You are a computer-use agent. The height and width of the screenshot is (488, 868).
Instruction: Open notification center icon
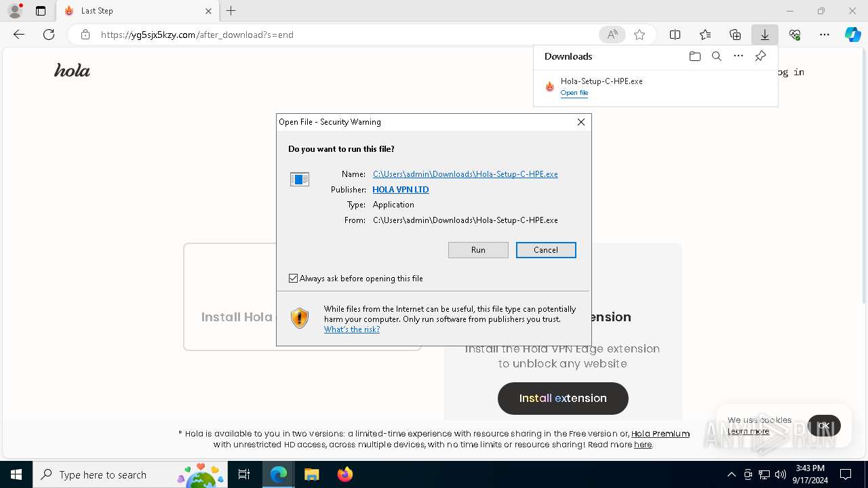[846, 474]
